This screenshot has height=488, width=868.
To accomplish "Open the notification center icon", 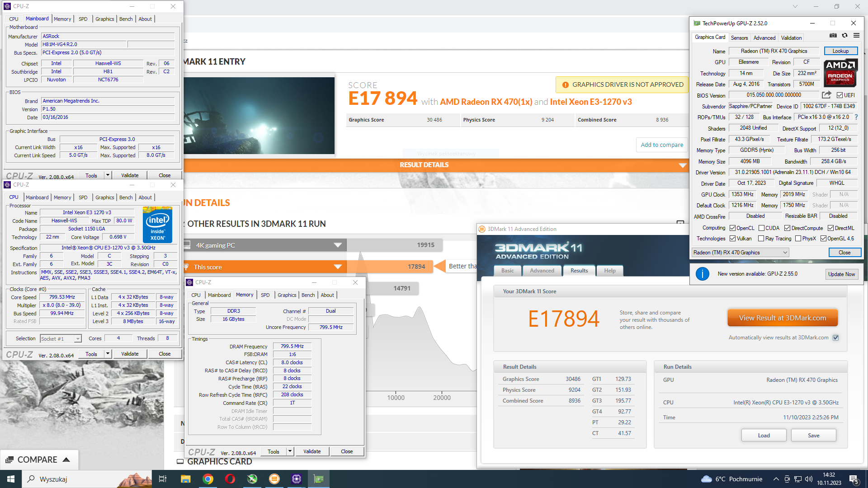I will click(854, 479).
